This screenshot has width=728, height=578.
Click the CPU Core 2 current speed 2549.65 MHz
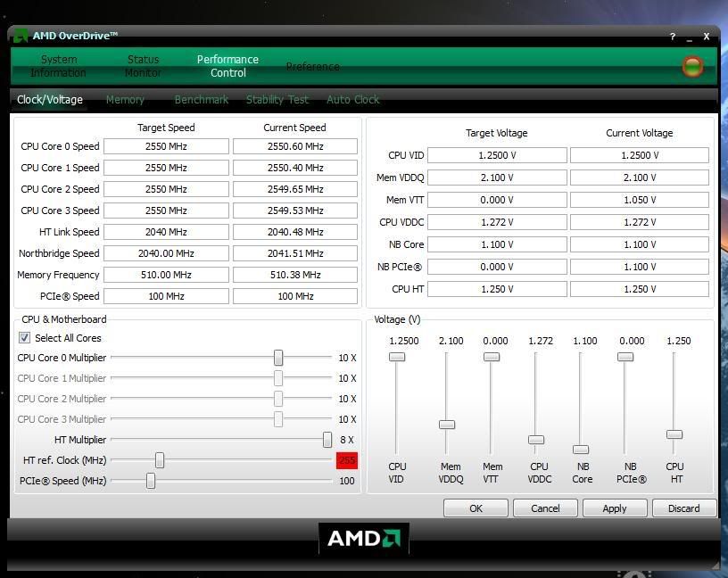pyautogui.click(x=295, y=189)
